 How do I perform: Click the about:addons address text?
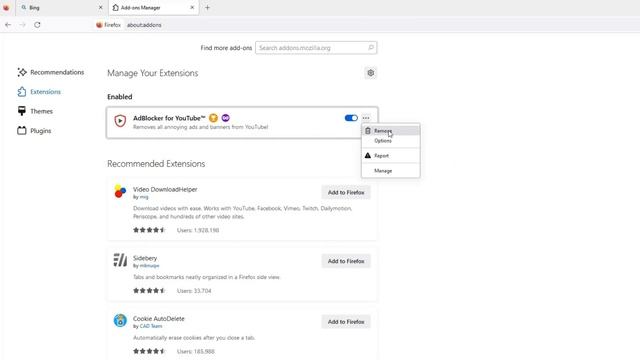144,25
